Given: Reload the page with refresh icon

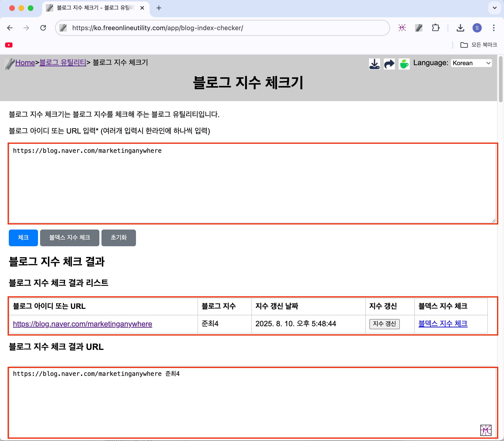Looking at the screenshot, I should (x=43, y=28).
